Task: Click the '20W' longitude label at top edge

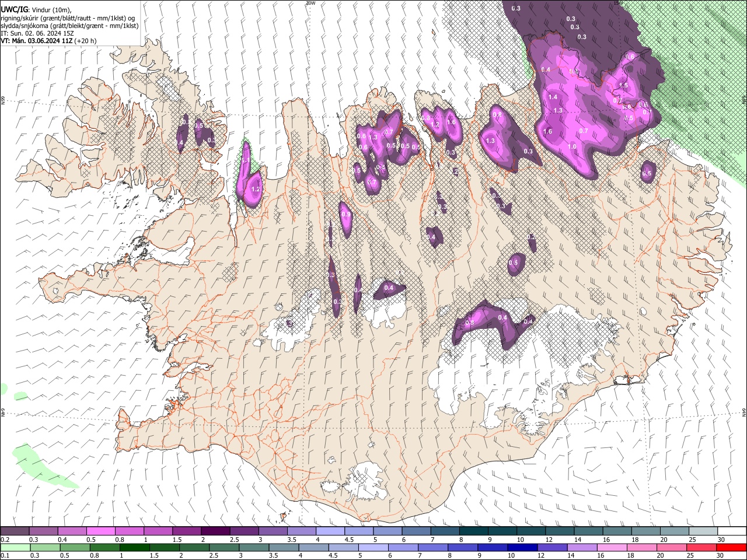Action: (x=310, y=3)
